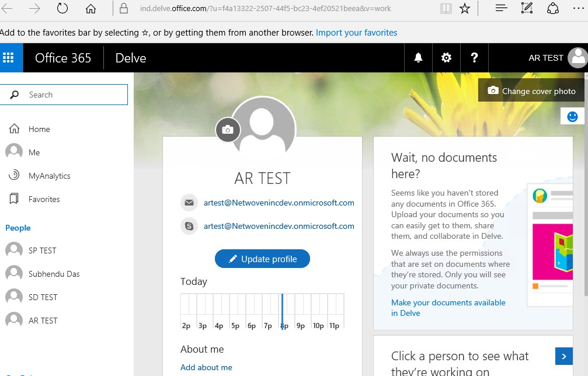Change profile picture via camera icon

point(228,130)
